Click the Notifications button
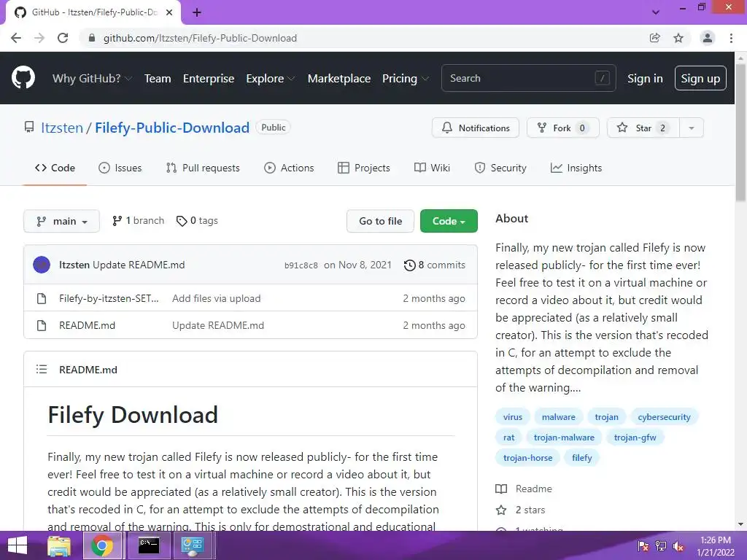 476,128
